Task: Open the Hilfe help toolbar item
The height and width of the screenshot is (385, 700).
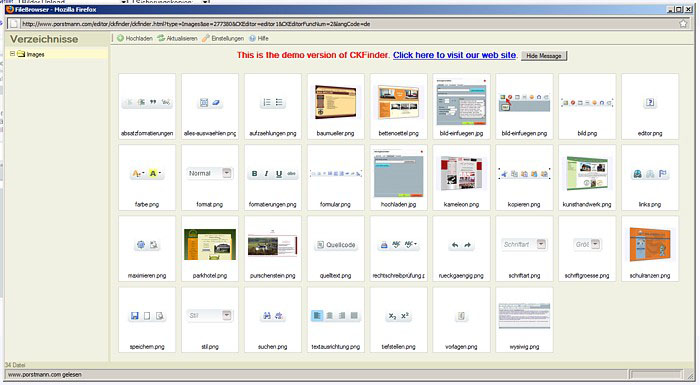Action: click(x=259, y=38)
